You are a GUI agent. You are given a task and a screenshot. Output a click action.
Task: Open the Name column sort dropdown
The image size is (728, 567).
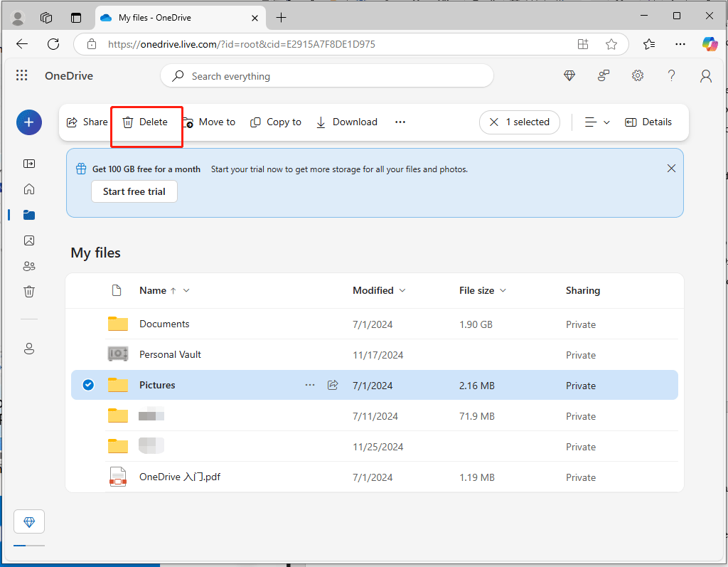pos(186,290)
